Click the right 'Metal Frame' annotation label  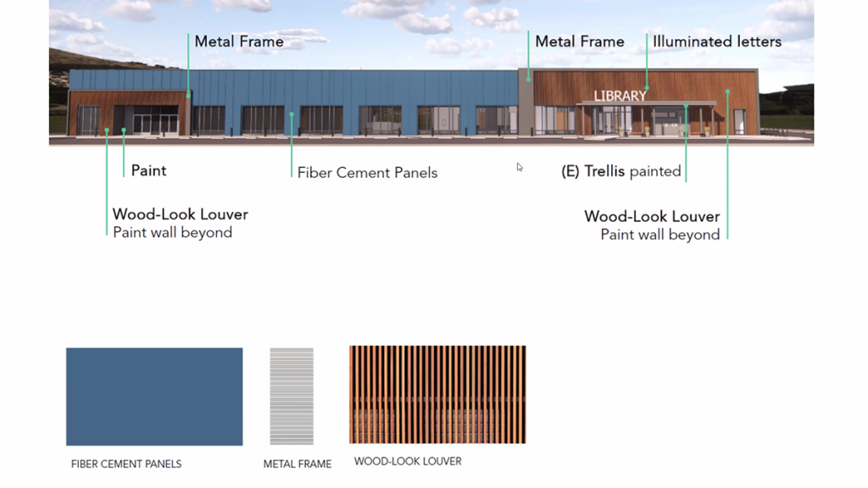pos(580,42)
